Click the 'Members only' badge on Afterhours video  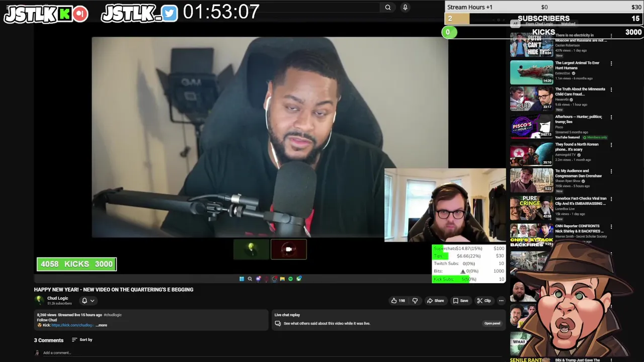tap(595, 137)
